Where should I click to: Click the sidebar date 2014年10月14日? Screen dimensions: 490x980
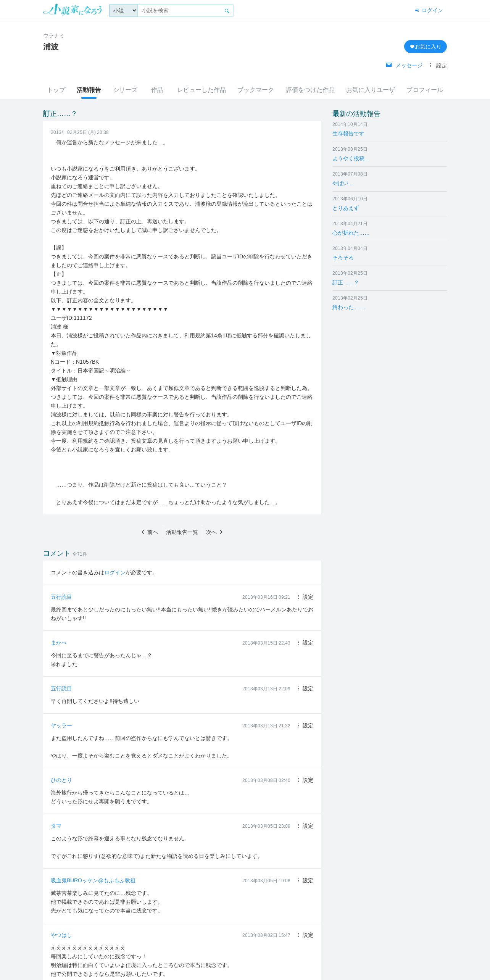350,124
